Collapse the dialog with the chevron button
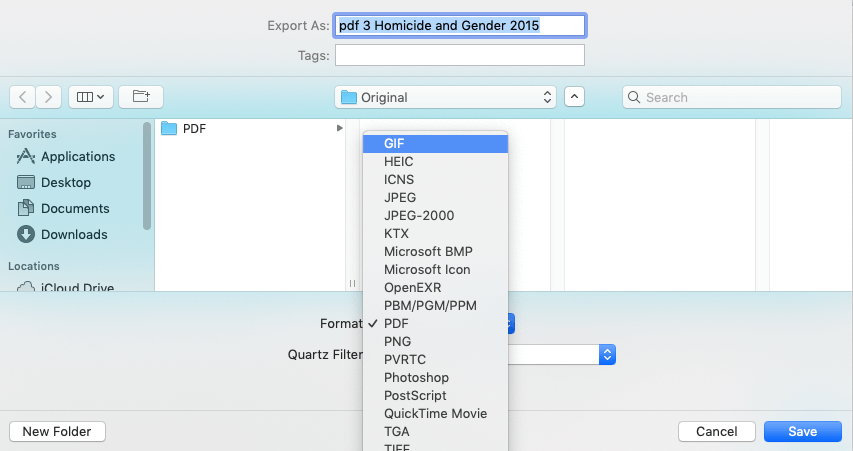Screen dimensions: 853x451 (x=575, y=97)
